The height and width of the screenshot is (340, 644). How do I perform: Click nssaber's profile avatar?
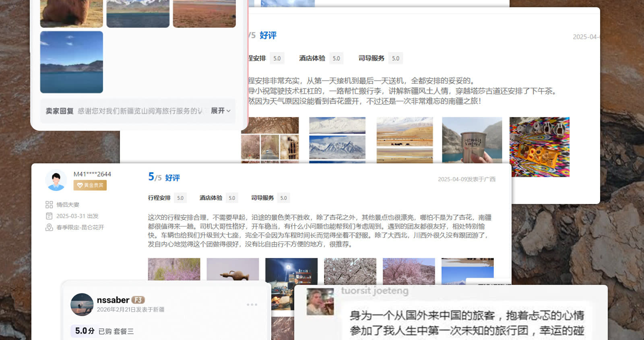point(82,305)
